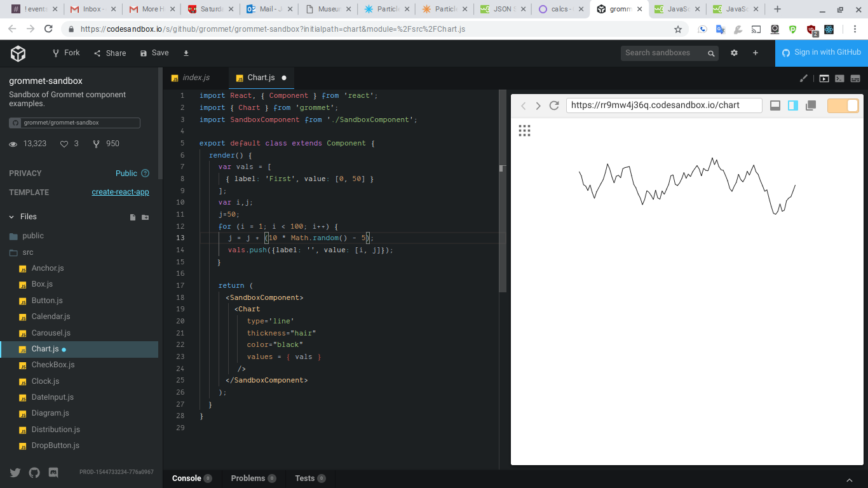Screen dimensions: 868x488
Task: Refresh the sandbox preview
Action: (x=554, y=105)
